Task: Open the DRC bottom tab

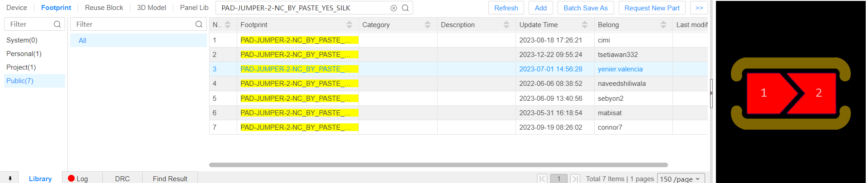Action: point(122,178)
